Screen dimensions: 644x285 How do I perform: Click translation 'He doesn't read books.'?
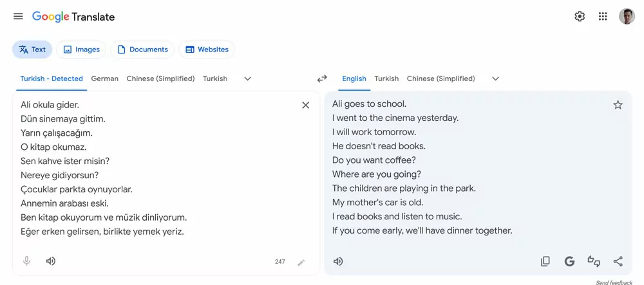(x=379, y=147)
